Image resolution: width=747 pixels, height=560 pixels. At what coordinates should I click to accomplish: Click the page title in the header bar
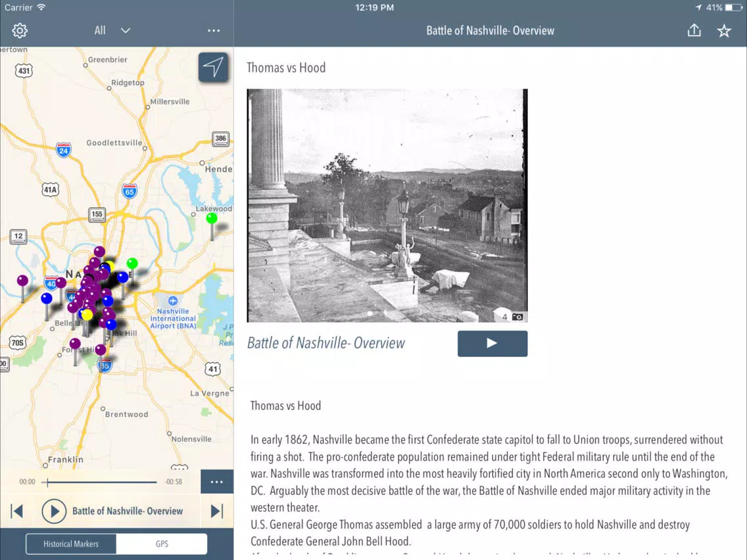tap(491, 30)
